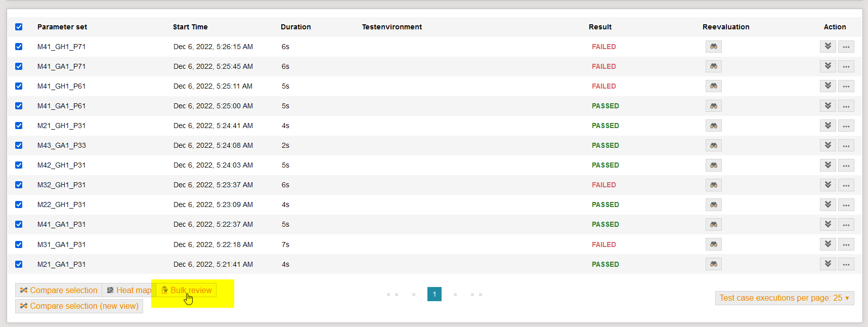This screenshot has width=868, height=327.
Task: Click the Heat map icon button
Action: tap(128, 290)
